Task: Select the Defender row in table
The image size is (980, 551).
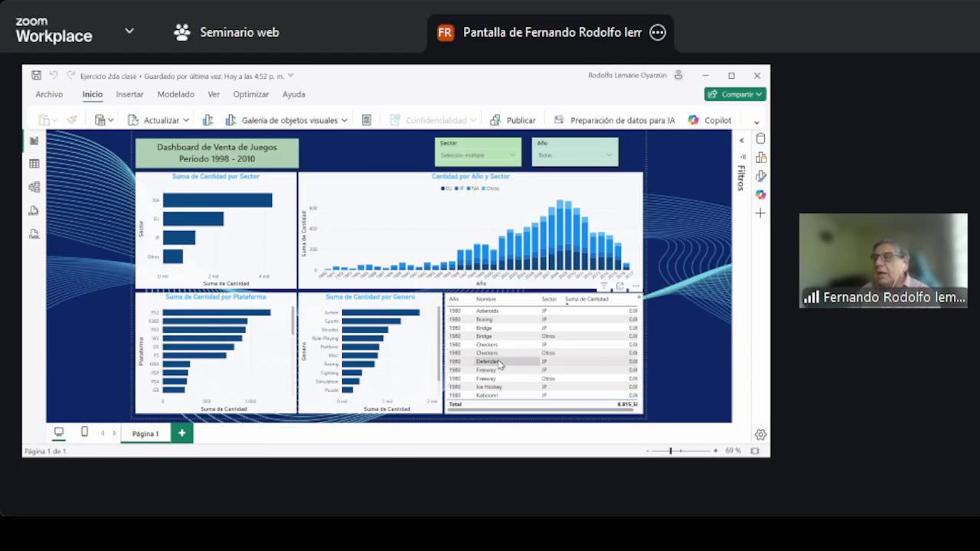Action: tap(487, 361)
